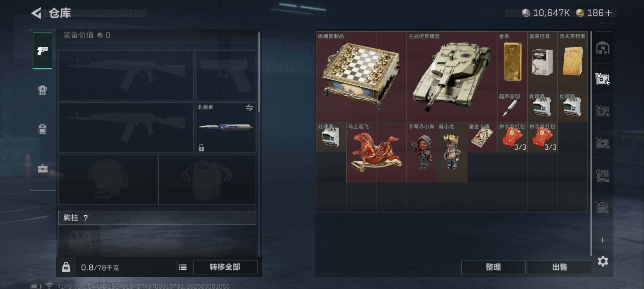The width and height of the screenshot is (644, 289).
Task: Open the equipment list view icon
Action: 183,267
